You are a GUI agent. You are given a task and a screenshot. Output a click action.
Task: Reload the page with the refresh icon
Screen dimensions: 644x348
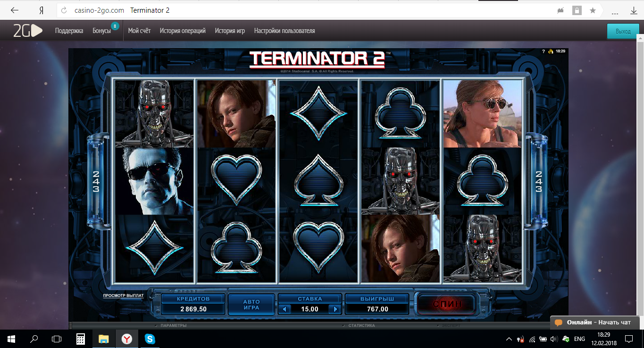coord(65,10)
